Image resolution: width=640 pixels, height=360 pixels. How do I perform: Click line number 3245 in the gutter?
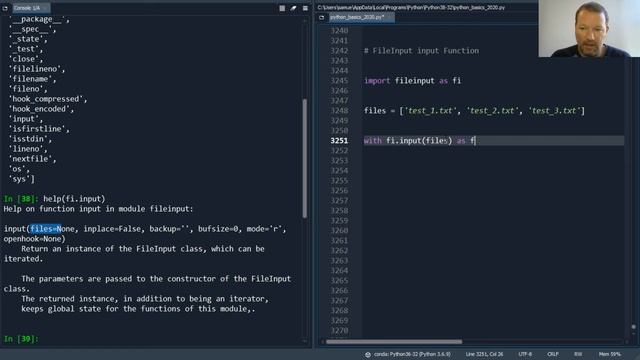pyautogui.click(x=339, y=81)
